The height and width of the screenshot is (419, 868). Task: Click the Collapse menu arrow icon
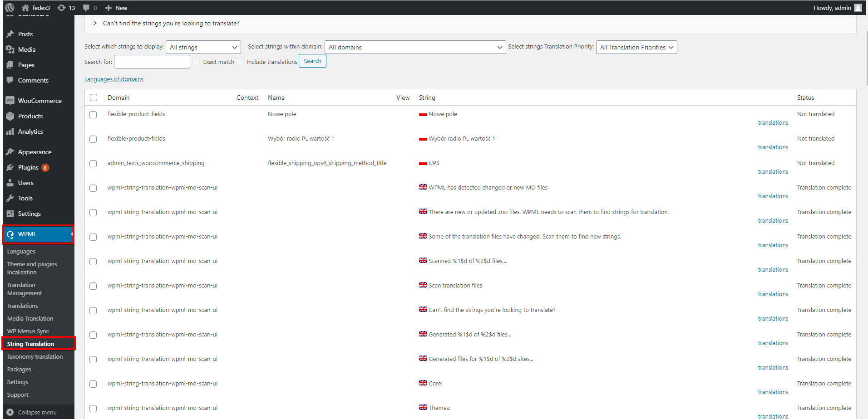click(10, 412)
